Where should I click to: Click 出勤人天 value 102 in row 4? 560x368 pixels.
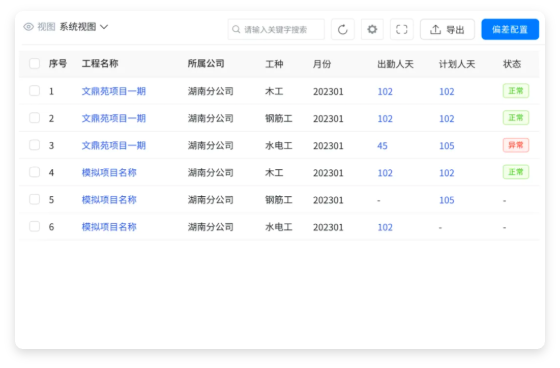point(385,173)
